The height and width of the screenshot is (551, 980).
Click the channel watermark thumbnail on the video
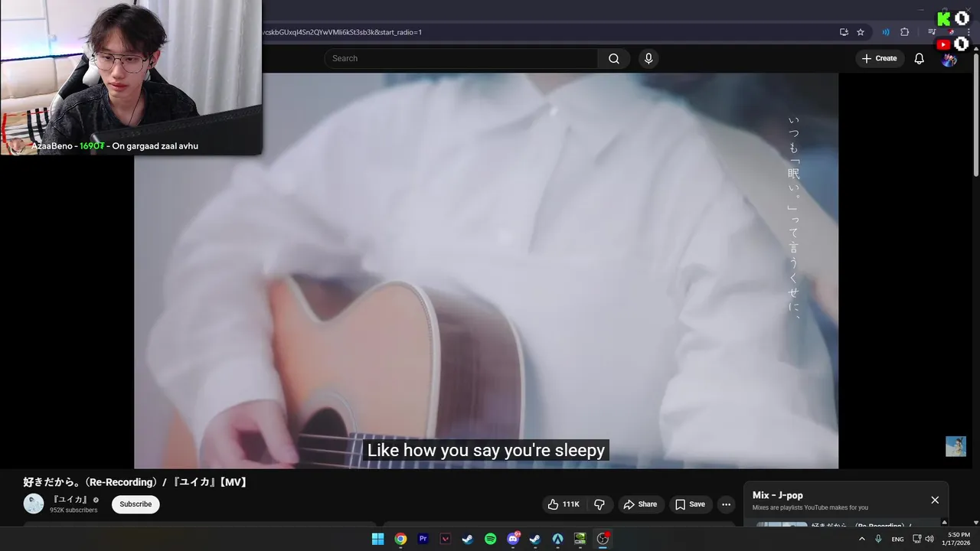(955, 446)
